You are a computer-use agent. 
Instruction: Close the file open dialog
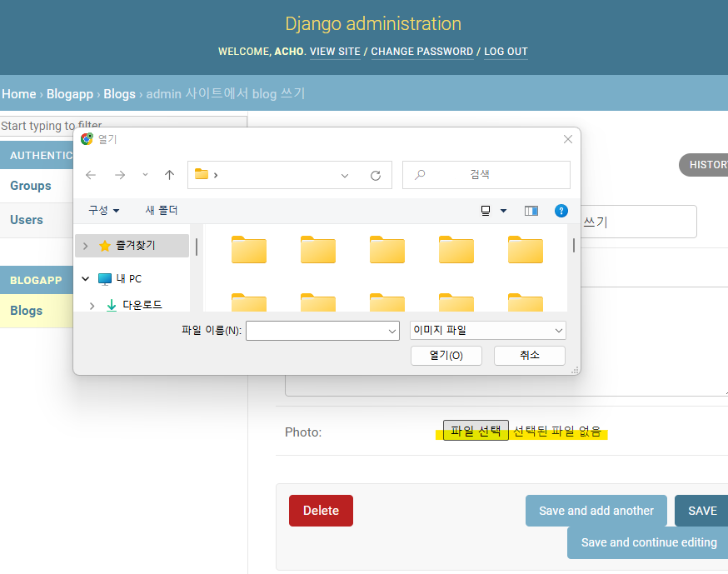click(568, 139)
